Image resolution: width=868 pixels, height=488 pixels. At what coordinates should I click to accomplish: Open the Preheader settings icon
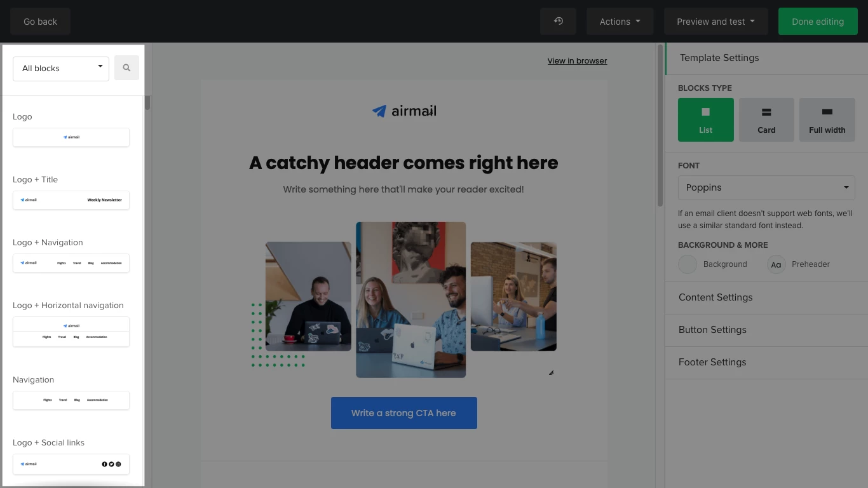tap(776, 264)
